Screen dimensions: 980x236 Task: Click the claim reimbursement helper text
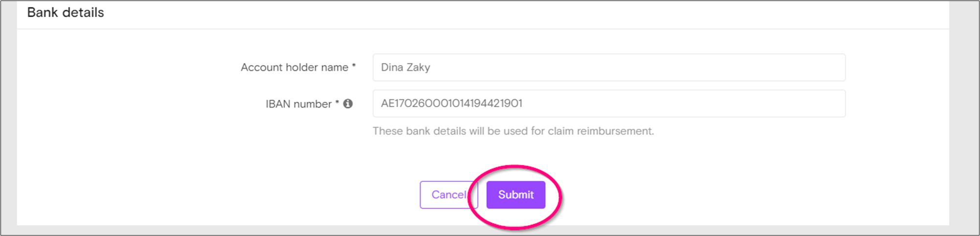[x=513, y=131]
